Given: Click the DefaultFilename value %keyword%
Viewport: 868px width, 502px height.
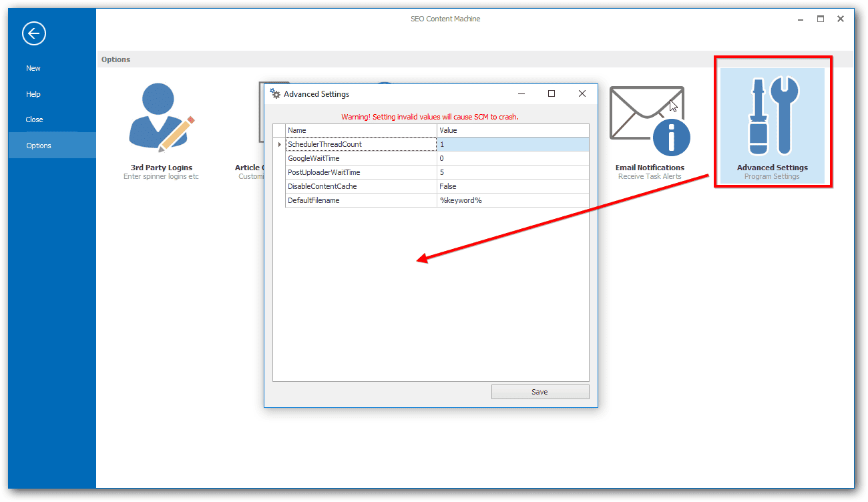Looking at the screenshot, I should tap(513, 200).
